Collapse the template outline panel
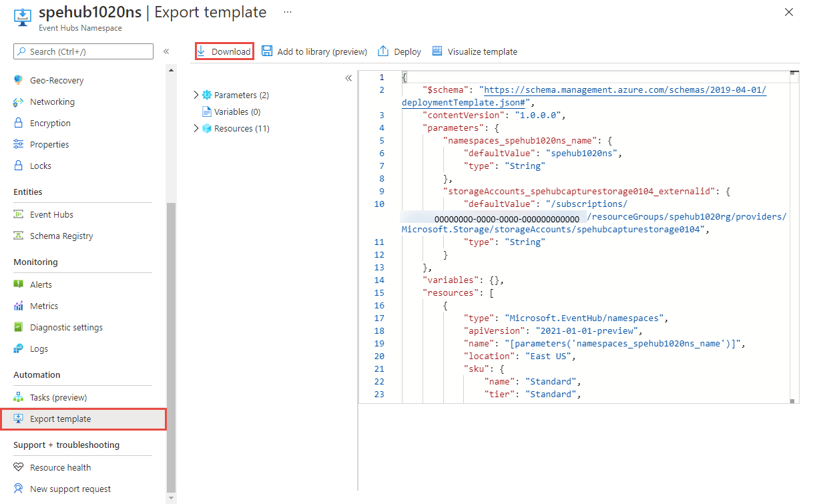The image size is (813, 504). pyautogui.click(x=348, y=77)
